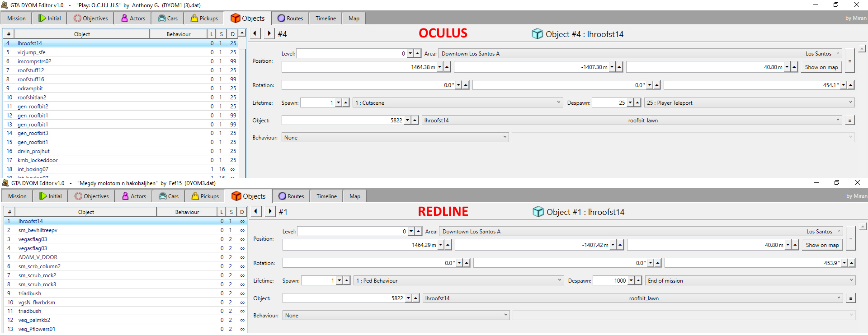The image size is (868, 335).
Task: Click the position options button in REDLINE window
Action: click(x=851, y=238)
